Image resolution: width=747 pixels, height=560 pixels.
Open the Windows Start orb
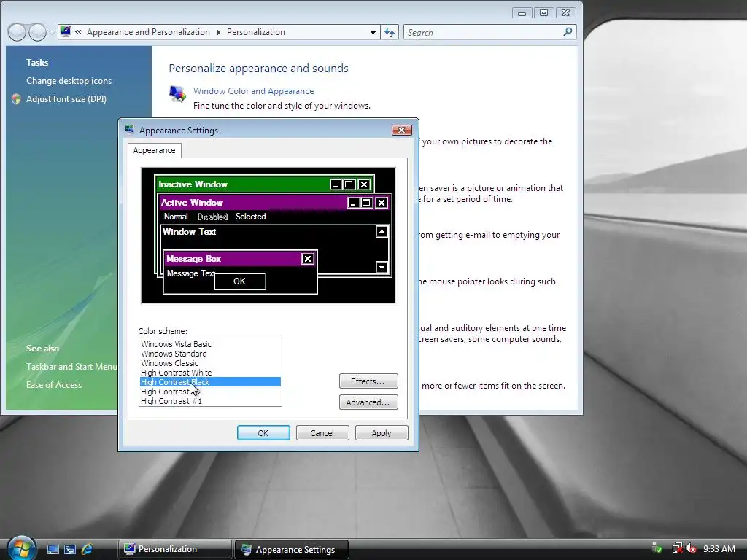[x=21, y=548]
